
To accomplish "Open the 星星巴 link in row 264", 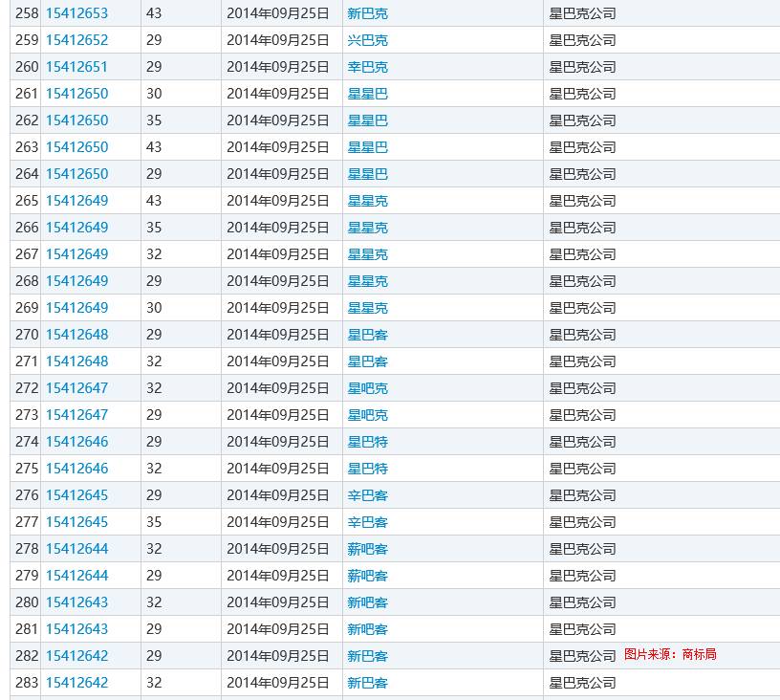I will (x=368, y=174).
